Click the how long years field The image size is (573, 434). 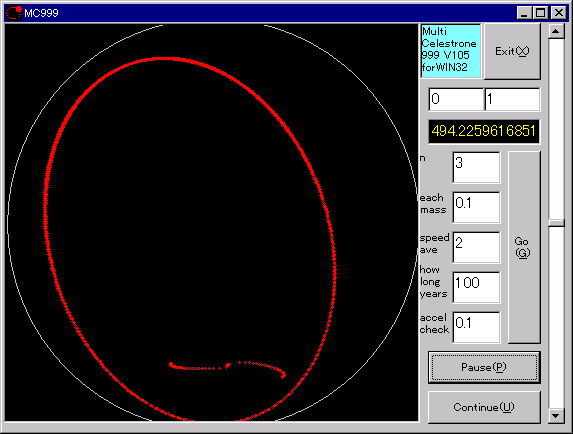[x=476, y=287]
